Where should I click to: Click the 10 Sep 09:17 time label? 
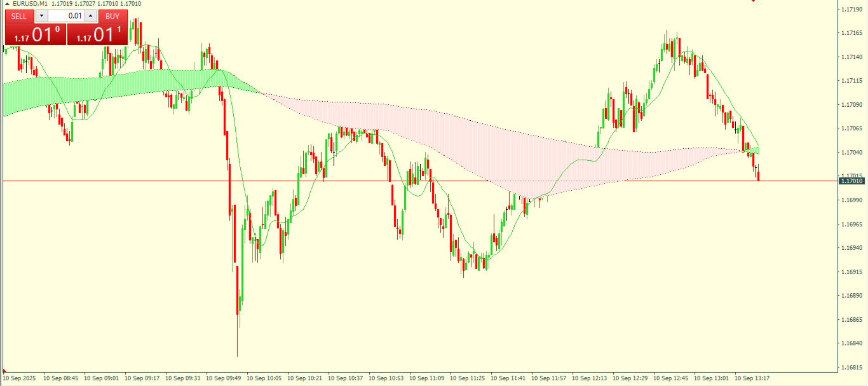coord(142,378)
